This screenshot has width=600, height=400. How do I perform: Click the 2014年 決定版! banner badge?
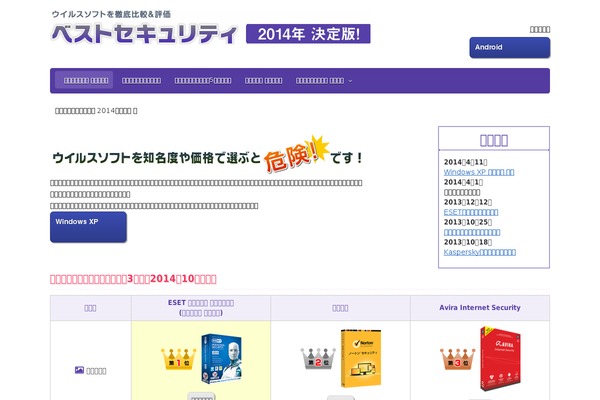click(308, 34)
